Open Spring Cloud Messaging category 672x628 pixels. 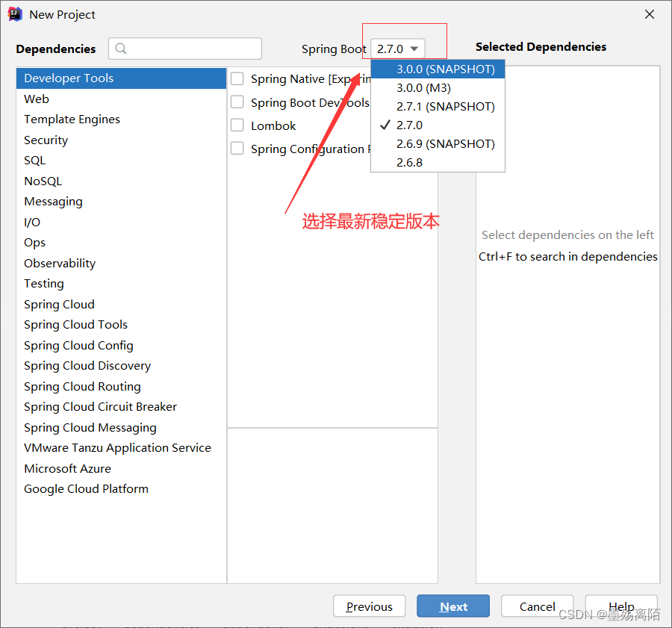click(121, 428)
